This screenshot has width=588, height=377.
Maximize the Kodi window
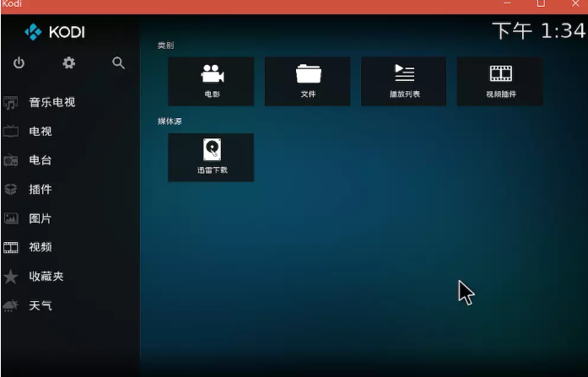point(541,3)
